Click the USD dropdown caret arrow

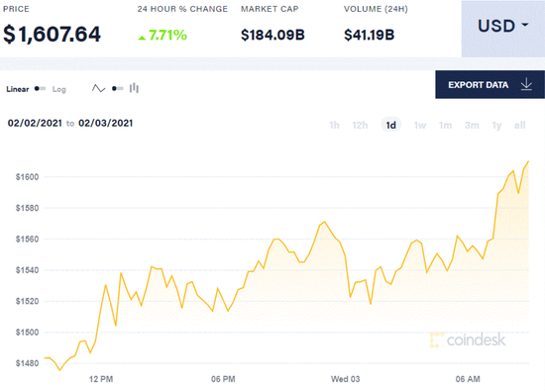click(x=525, y=25)
